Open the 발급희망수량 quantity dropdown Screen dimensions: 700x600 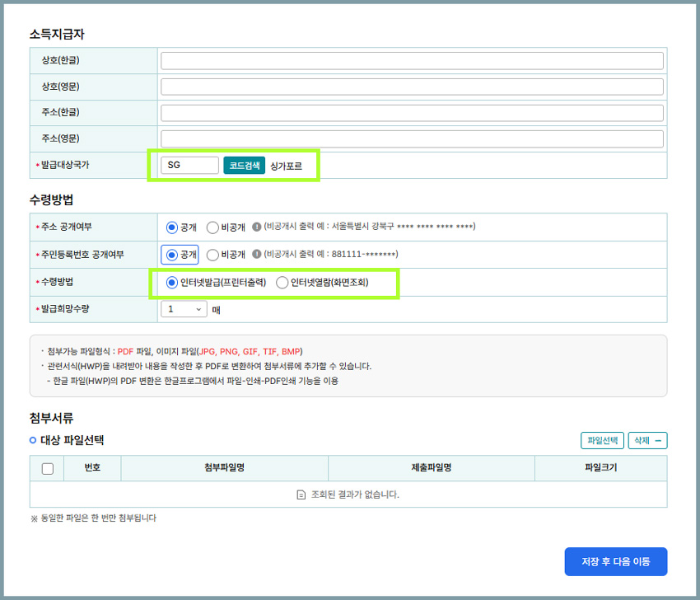[x=184, y=309]
